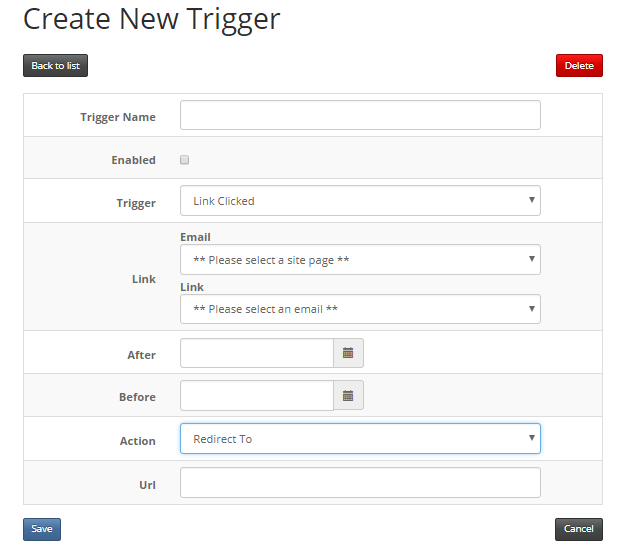Click the Action dropdown arrow

532,438
